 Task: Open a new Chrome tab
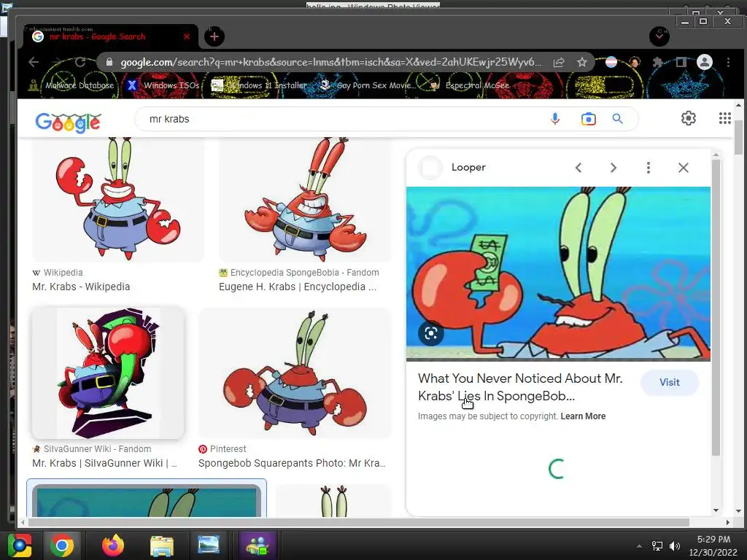(214, 36)
